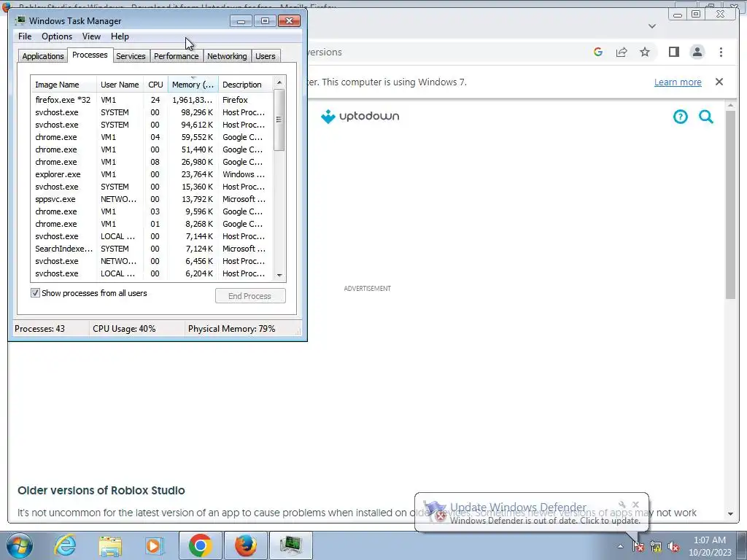Select the chrome.exe row using 8,268 K
747x560 pixels.
tap(152, 224)
